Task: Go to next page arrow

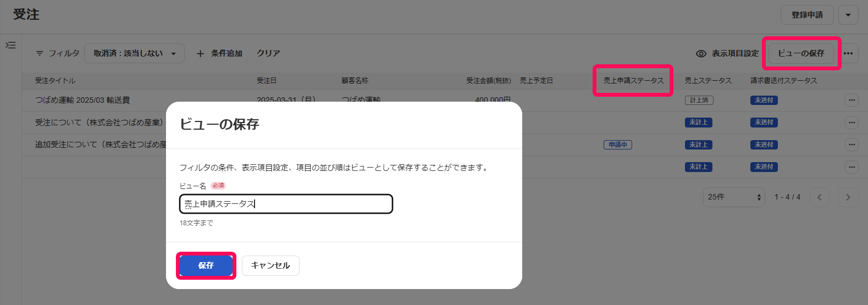Action: pyautogui.click(x=848, y=197)
